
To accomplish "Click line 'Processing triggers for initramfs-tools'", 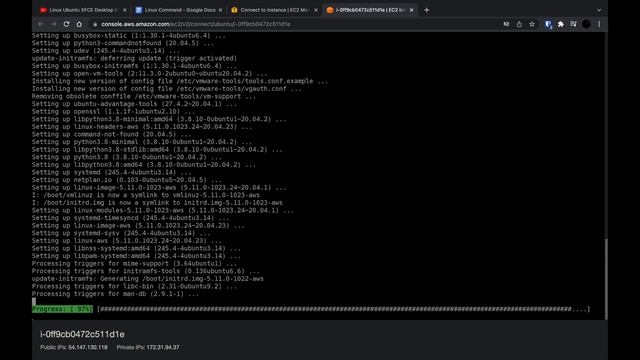I will [146, 271].
